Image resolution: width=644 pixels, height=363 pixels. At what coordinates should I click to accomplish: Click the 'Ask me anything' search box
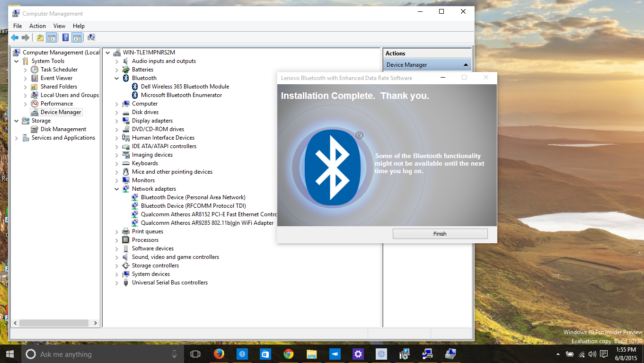coord(102,354)
